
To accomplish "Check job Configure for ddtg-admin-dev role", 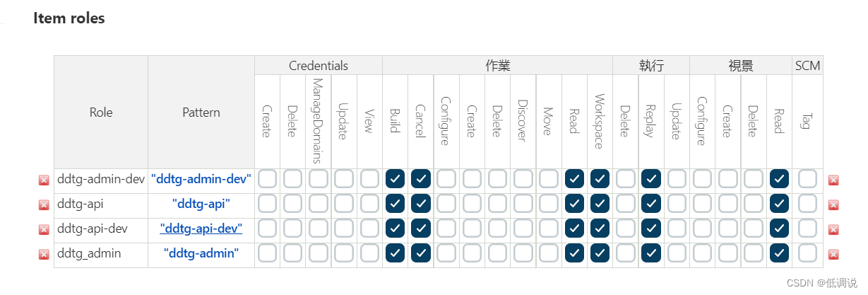I will 446,180.
